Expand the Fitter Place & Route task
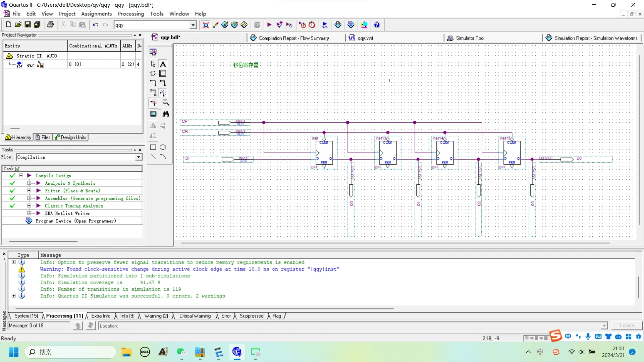644x362 pixels. (29, 190)
